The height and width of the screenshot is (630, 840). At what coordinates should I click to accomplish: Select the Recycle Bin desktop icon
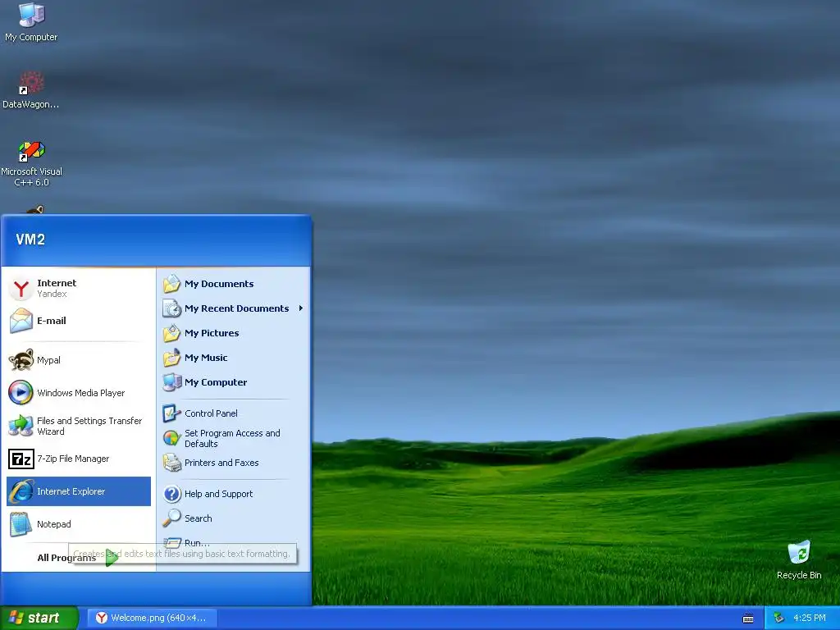click(799, 560)
